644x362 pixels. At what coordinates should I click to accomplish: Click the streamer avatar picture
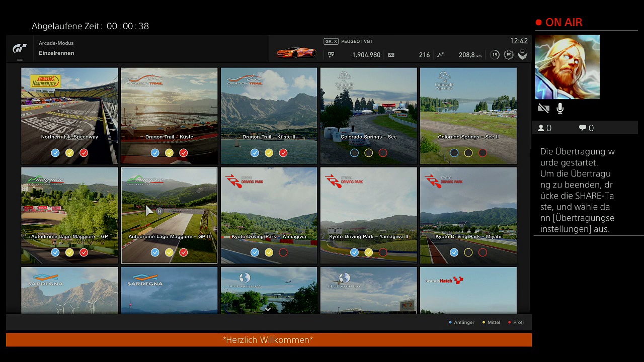567,67
